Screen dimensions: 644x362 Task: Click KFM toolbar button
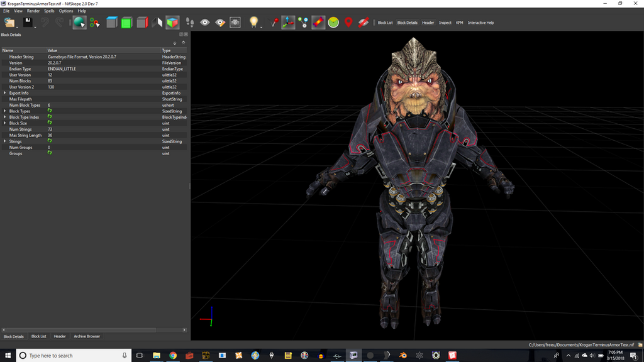pyautogui.click(x=460, y=23)
